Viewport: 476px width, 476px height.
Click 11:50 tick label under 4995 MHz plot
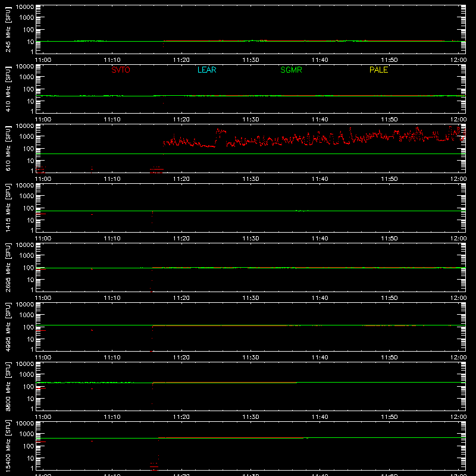click(x=389, y=358)
